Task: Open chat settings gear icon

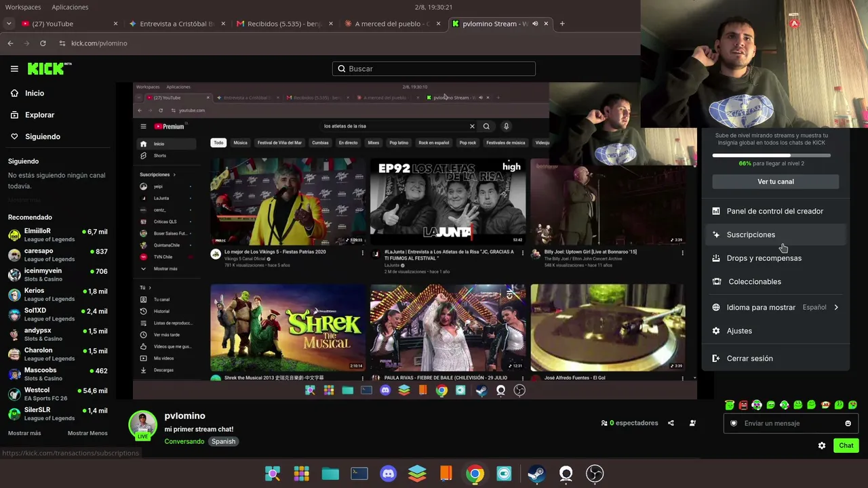Action: tap(822, 445)
